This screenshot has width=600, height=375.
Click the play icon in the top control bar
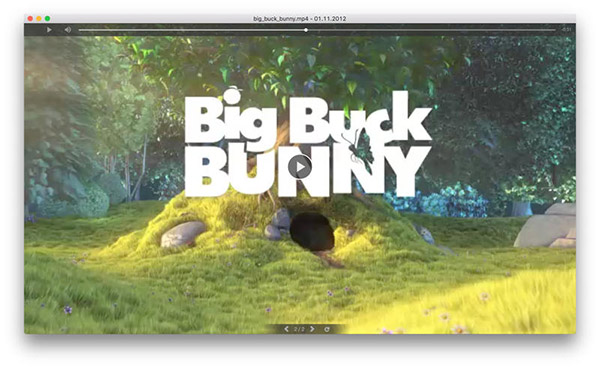(x=49, y=30)
